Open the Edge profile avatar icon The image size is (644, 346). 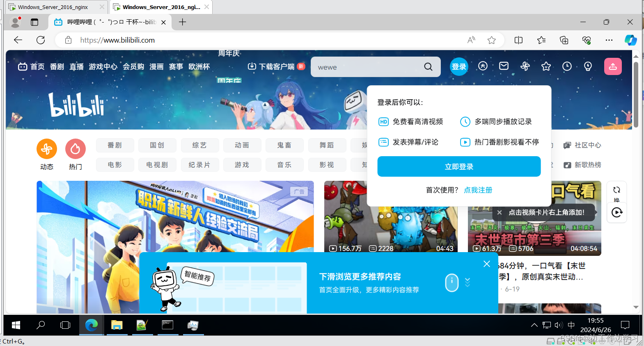[x=16, y=22]
